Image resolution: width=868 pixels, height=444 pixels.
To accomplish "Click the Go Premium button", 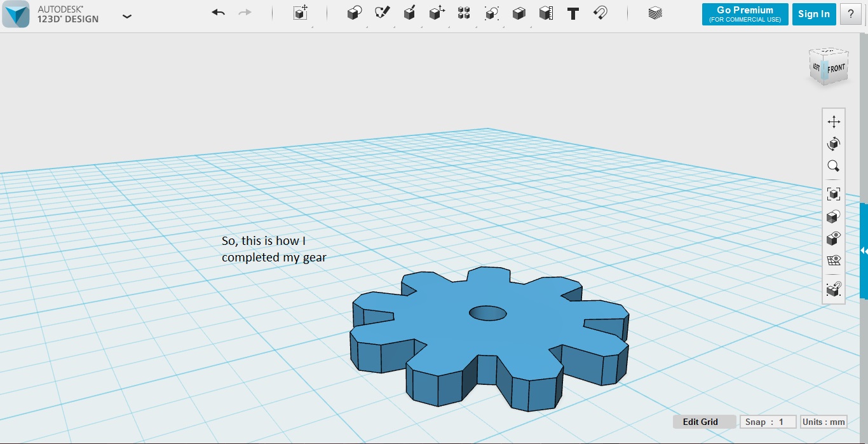I will 745,14.
